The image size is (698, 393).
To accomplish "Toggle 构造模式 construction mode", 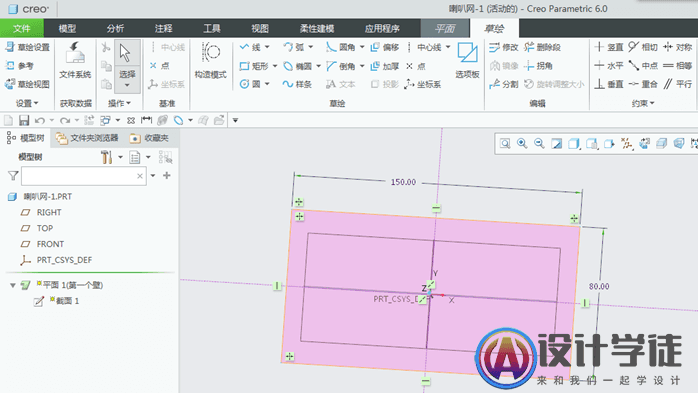I will point(211,61).
